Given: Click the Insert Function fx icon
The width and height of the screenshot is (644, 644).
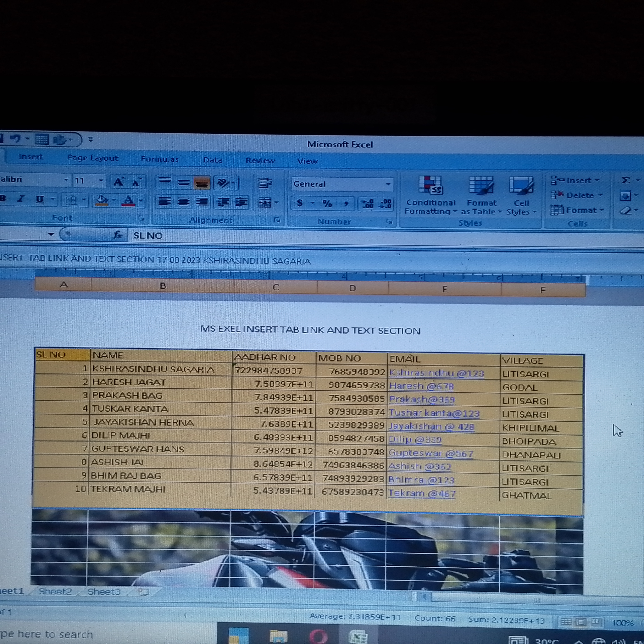Looking at the screenshot, I should (117, 235).
